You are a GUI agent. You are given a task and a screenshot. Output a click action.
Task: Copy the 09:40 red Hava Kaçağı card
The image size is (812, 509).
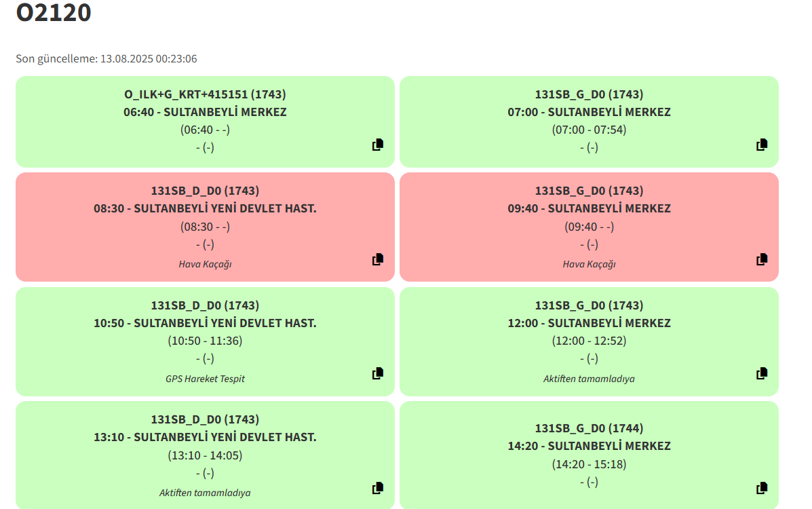click(762, 259)
